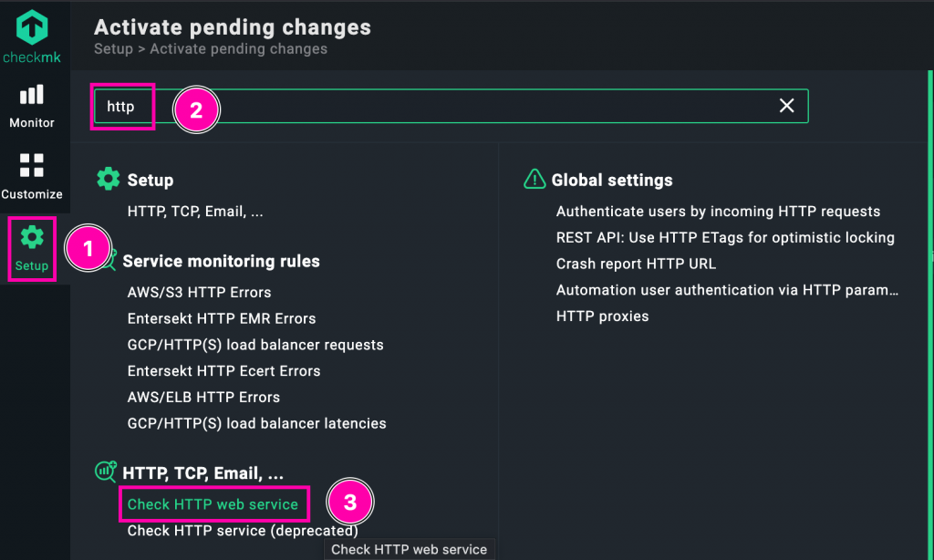
Task: Open the Setup gear icon in sidebar
Action: (x=32, y=238)
